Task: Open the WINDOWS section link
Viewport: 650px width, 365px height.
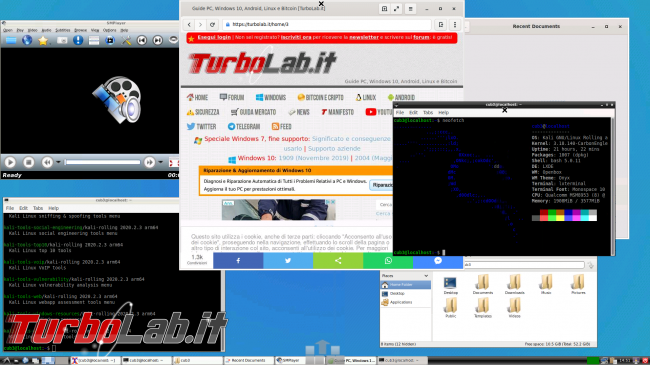Action: point(271,97)
